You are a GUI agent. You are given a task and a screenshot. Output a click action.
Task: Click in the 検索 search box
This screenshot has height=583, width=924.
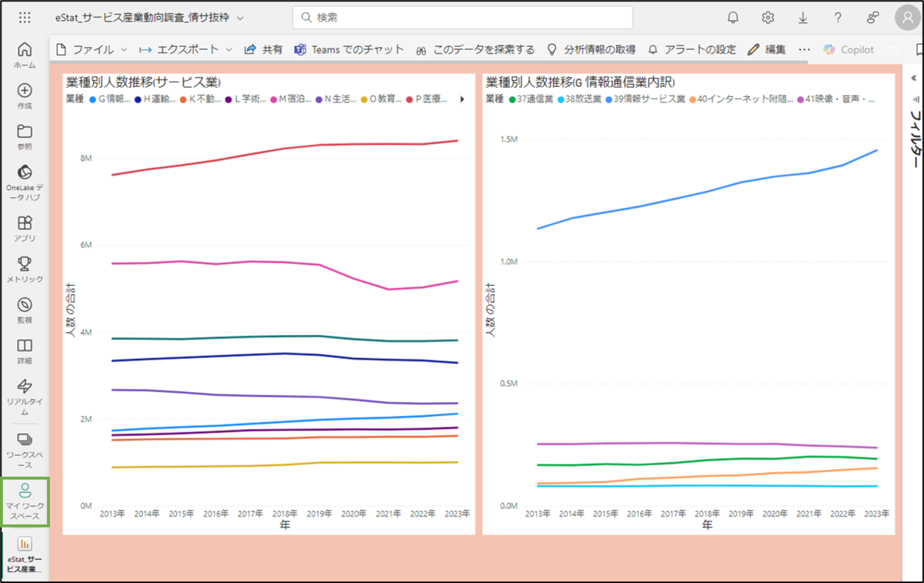pos(463,17)
